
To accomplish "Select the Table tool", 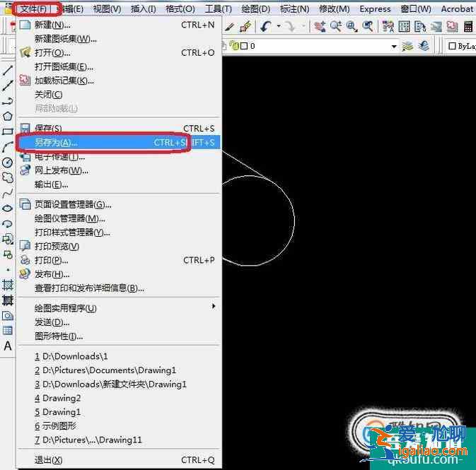I will point(7,331).
